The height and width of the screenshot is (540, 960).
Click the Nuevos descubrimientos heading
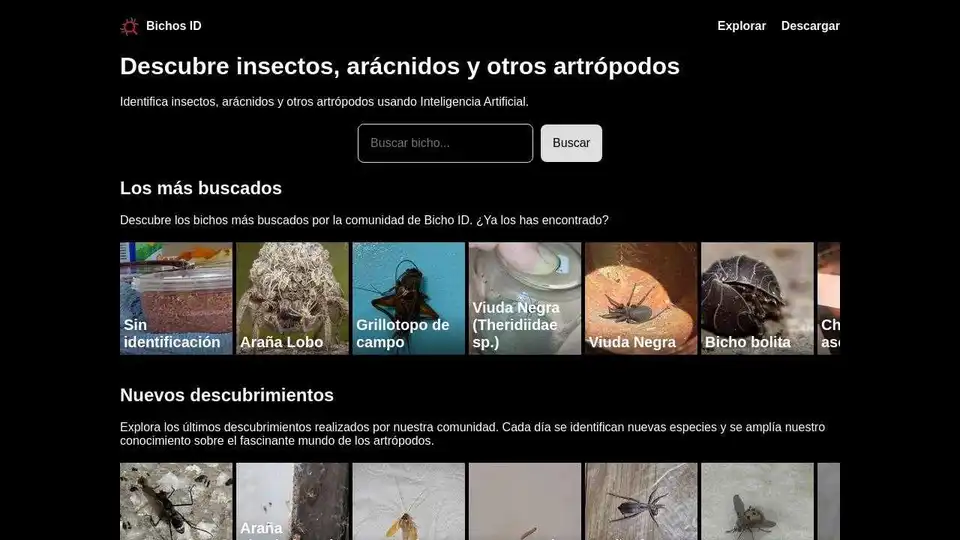(x=227, y=395)
